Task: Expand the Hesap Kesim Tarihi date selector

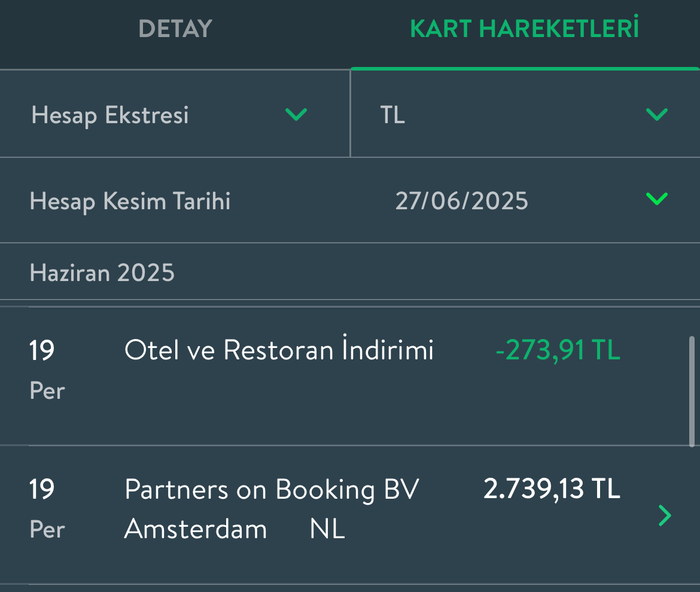Action: click(350, 200)
